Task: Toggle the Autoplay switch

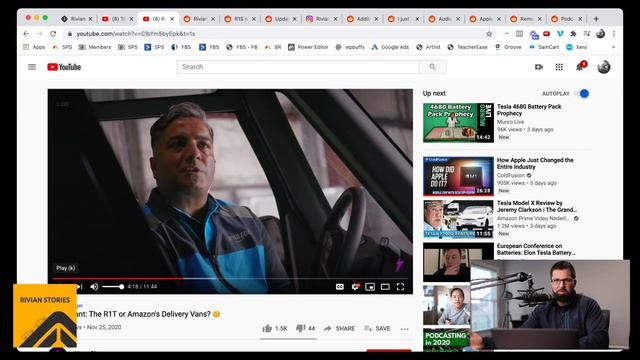Action: pyautogui.click(x=582, y=93)
